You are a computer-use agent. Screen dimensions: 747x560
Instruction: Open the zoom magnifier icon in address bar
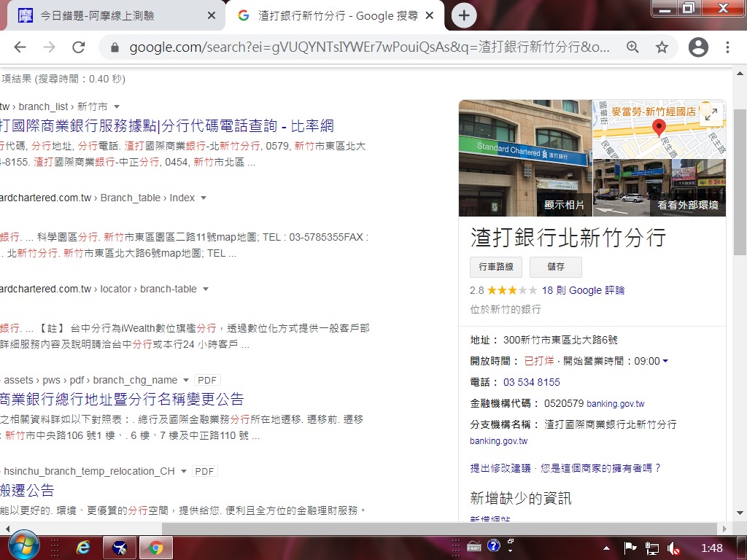click(x=632, y=47)
